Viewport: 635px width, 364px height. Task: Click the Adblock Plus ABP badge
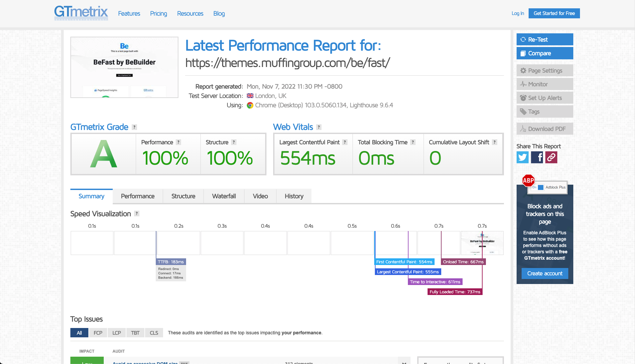tap(528, 181)
